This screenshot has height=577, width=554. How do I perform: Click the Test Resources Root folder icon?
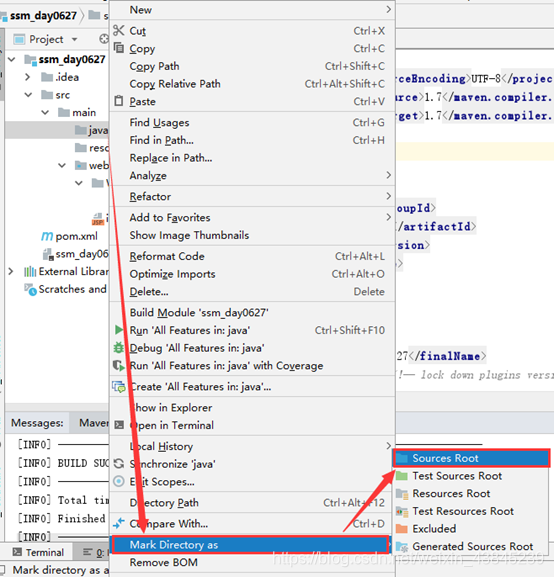(402, 511)
